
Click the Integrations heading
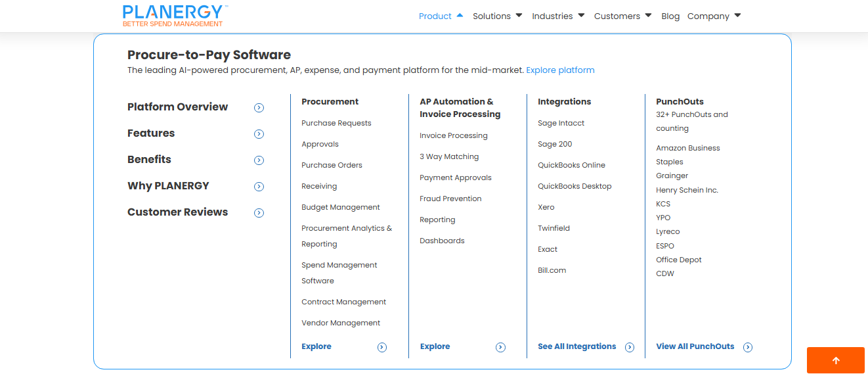pos(564,101)
